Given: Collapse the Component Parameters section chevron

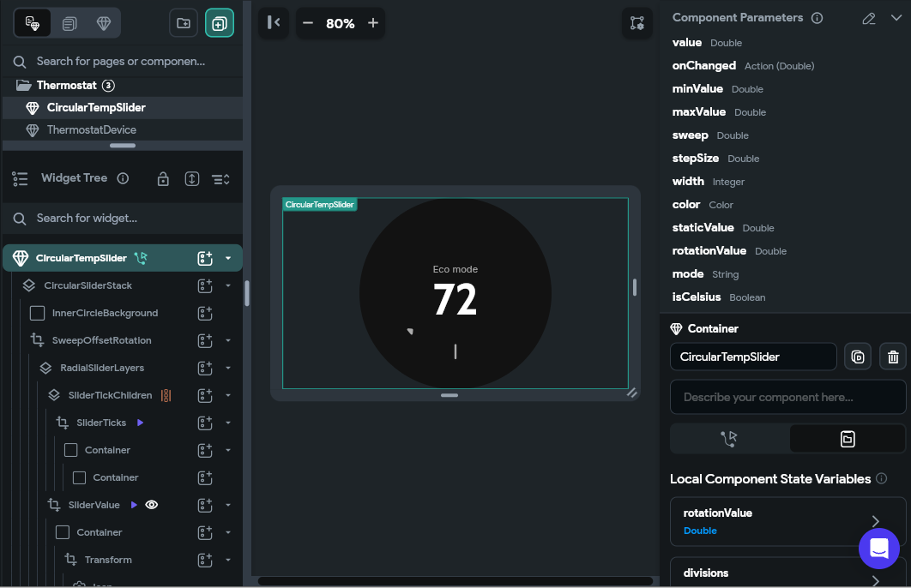Looking at the screenshot, I should tap(896, 18).
